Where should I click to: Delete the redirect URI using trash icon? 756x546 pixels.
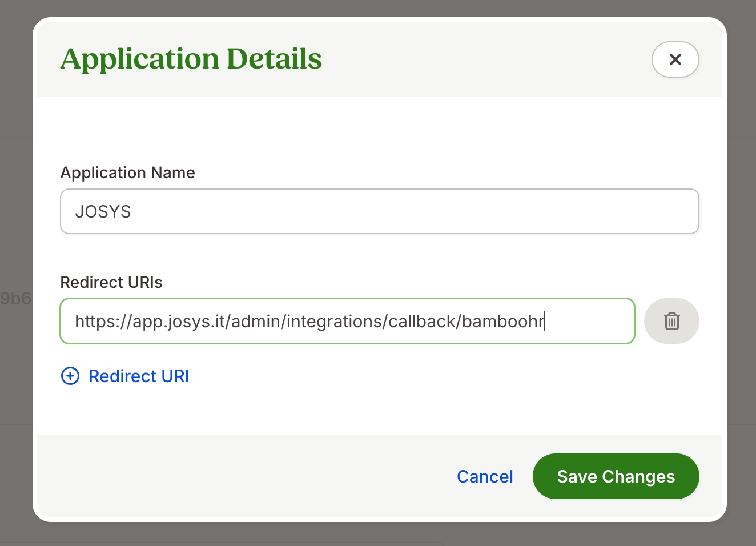671,321
